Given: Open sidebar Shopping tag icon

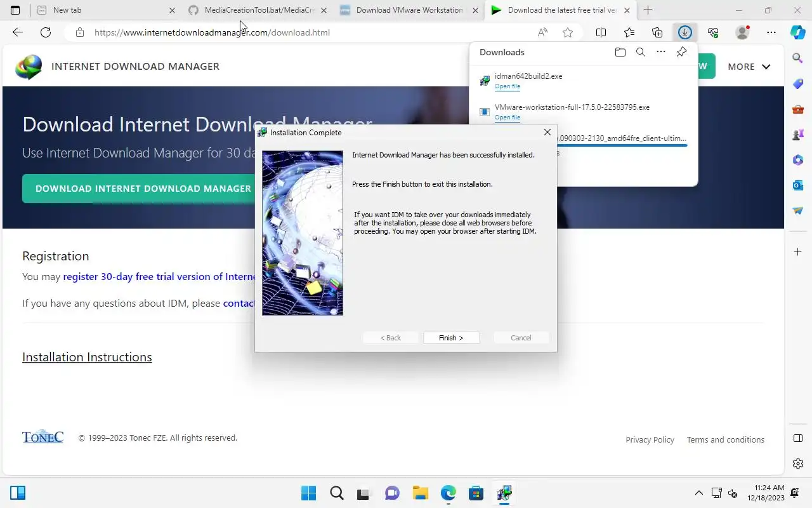Looking at the screenshot, I should [798, 84].
